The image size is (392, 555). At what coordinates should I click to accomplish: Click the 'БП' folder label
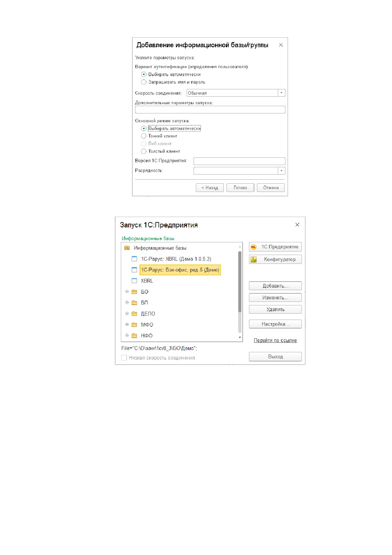coord(144,303)
